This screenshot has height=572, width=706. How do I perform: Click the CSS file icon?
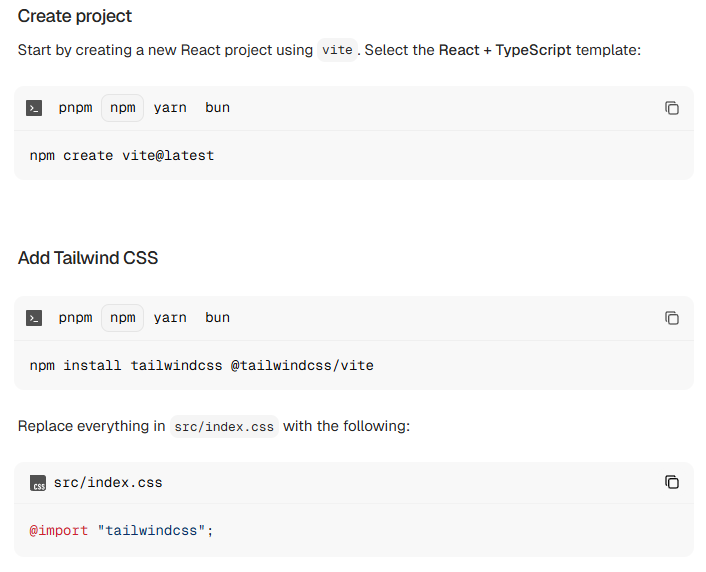(38, 483)
